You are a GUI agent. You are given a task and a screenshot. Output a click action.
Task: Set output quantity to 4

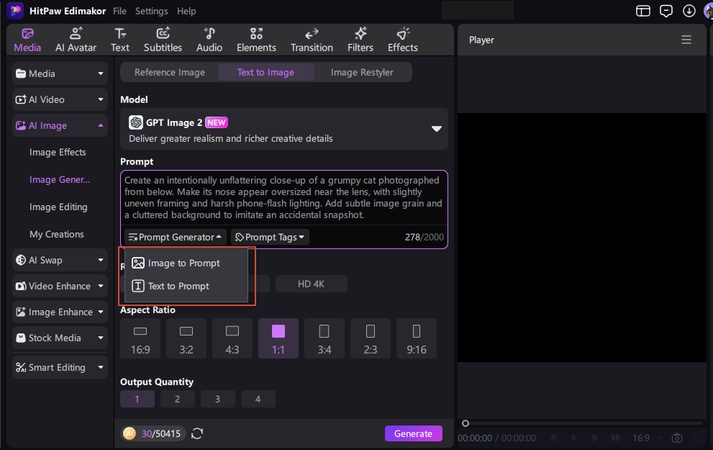point(258,399)
